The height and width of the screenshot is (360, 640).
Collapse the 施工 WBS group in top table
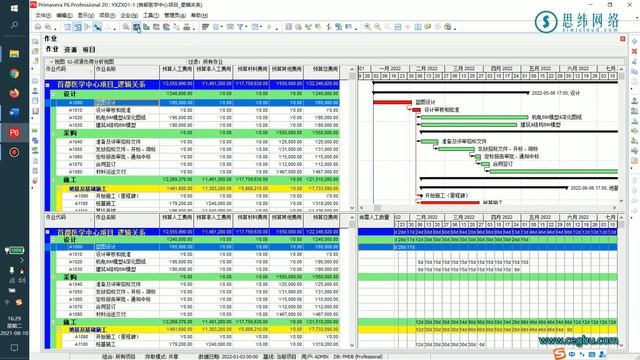53,180
